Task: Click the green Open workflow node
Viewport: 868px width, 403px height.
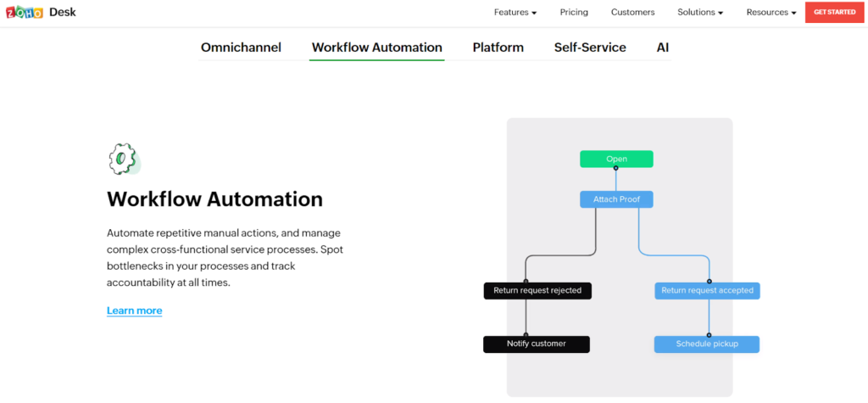Action: pyautogui.click(x=616, y=159)
